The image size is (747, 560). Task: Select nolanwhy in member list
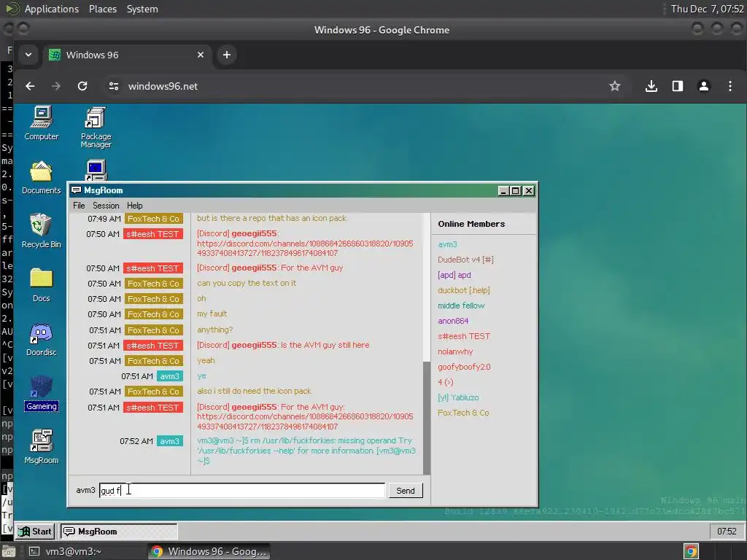[455, 351]
